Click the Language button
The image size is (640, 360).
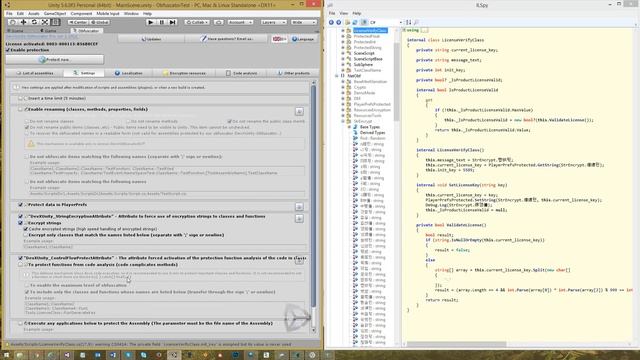pyautogui.click(x=303, y=39)
